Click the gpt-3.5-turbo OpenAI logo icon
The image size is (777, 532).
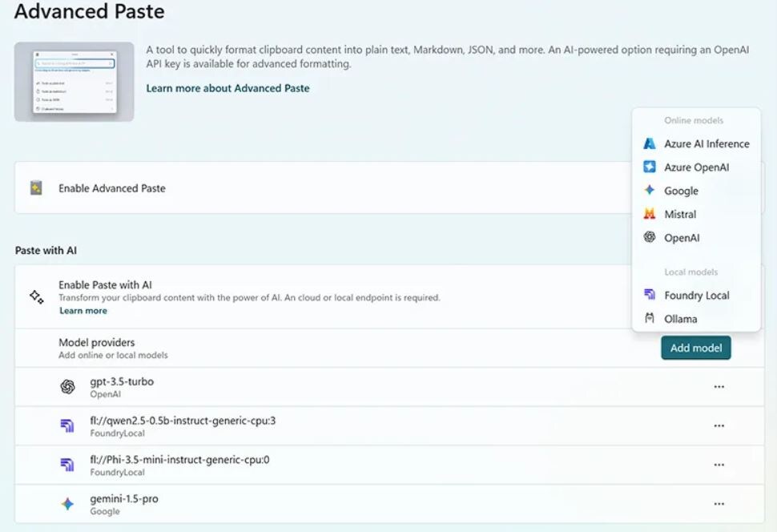(x=67, y=387)
